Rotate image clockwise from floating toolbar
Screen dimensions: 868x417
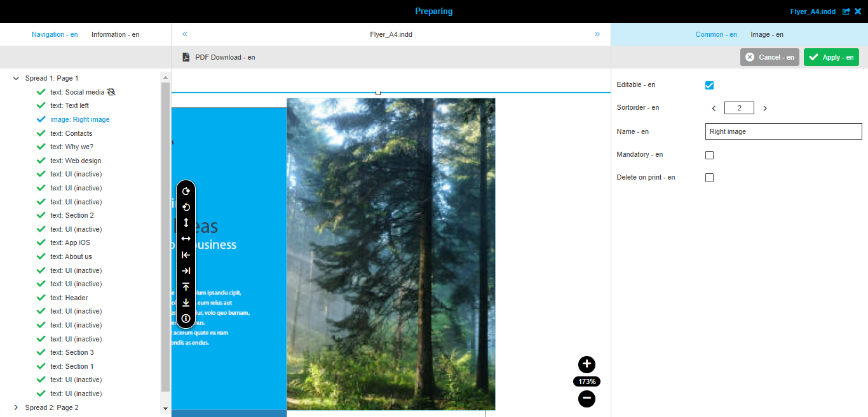pos(186,191)
